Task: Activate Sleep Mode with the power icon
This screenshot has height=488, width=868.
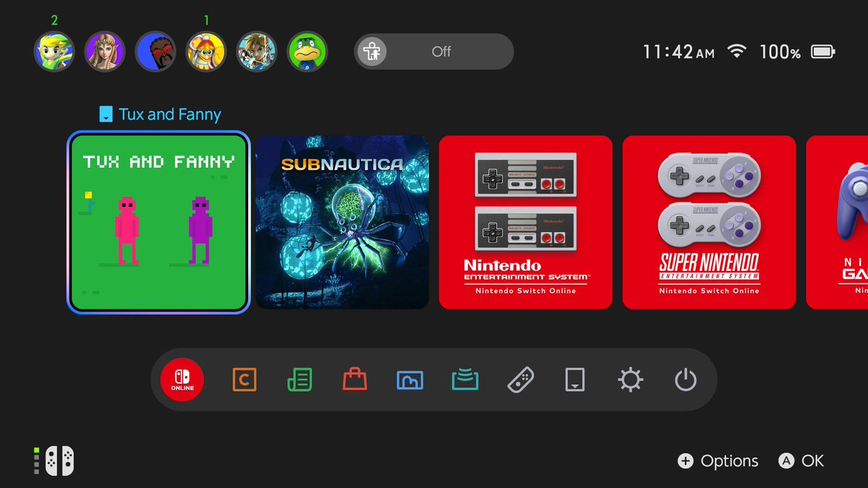Action: [x=685, y=379]
